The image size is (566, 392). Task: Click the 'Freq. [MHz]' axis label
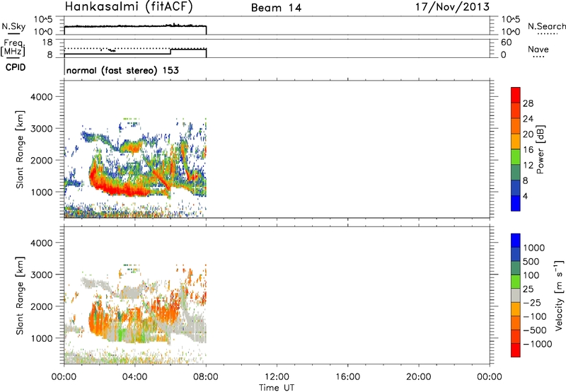(x=13, y=48)
